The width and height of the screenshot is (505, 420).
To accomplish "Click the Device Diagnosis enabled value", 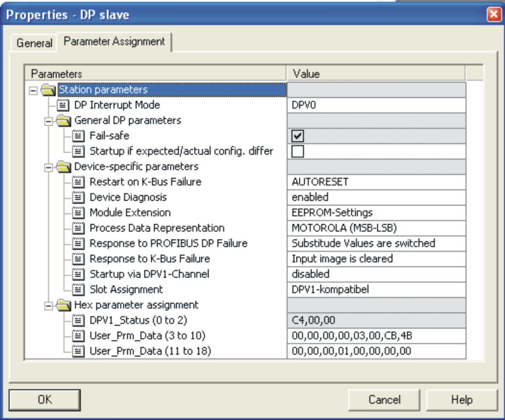I will pyautogui.click(x=376, y=197).
